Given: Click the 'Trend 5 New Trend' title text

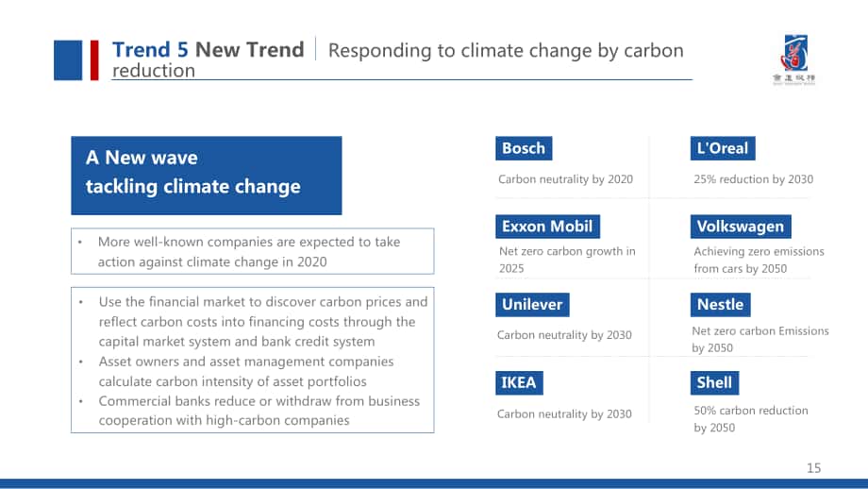Looking at the screenshot, I should [209, 50].
